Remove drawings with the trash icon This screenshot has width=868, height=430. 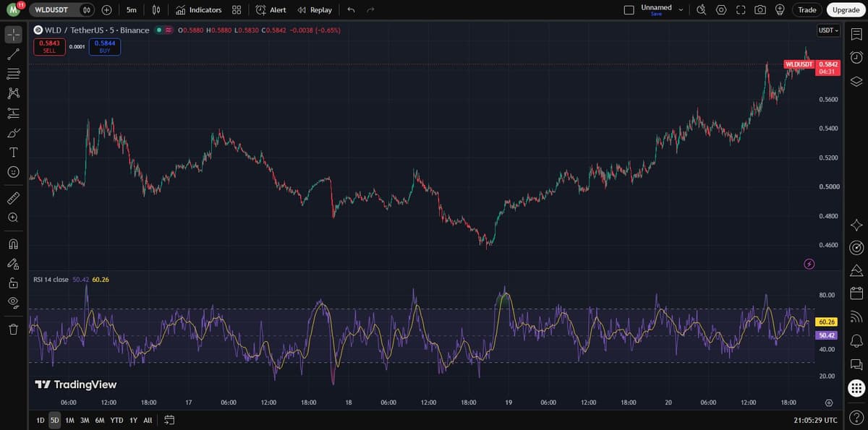tap(13, 330)
